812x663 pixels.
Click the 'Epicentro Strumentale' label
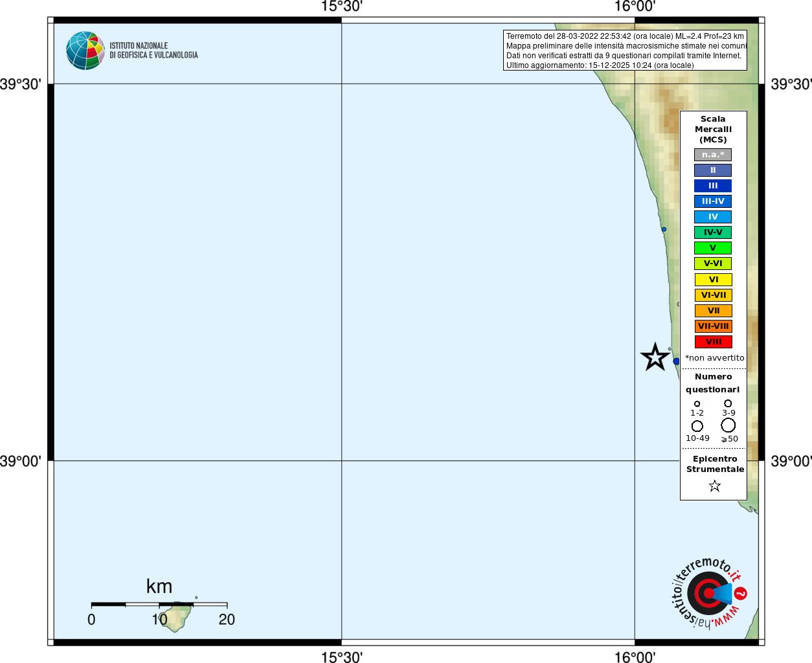point(715,464)
